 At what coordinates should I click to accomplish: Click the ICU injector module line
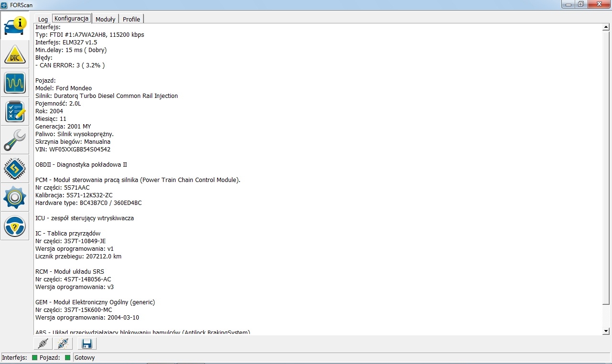pos(85,218)
